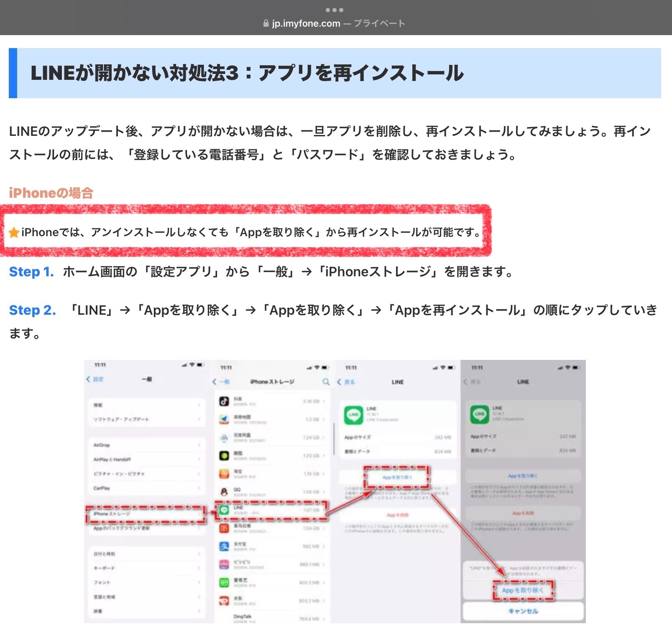Click the small LINE icon in storage list
Image resolution: width=672 pixels, height=637 pixels.
[224, 510]
